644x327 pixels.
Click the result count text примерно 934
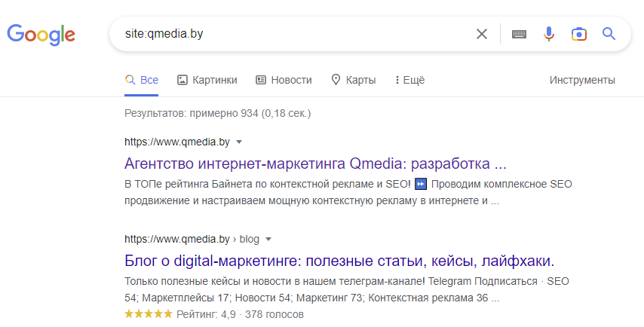(223, 113)
